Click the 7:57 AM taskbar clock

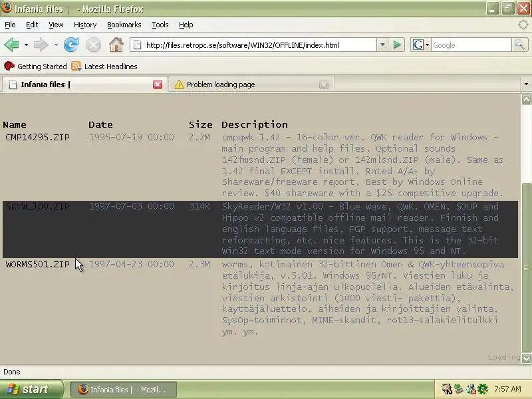[x=507, y=389]
